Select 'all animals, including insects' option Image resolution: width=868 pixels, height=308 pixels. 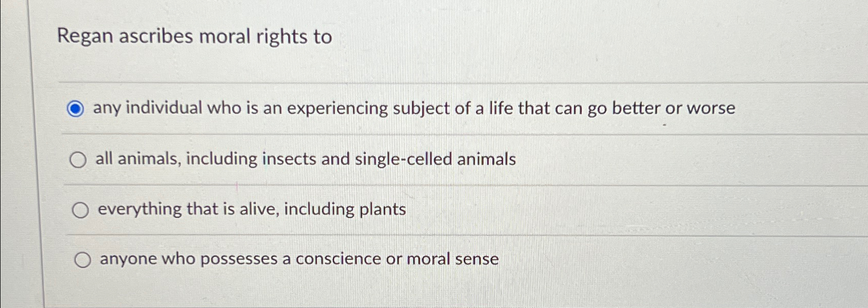pos(79,160)
